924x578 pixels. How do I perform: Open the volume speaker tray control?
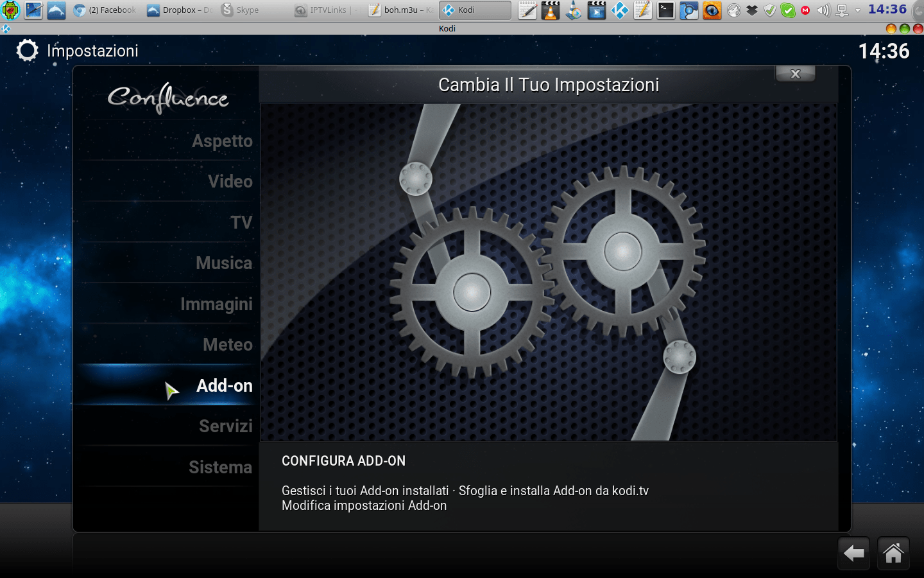pos(823,10)
